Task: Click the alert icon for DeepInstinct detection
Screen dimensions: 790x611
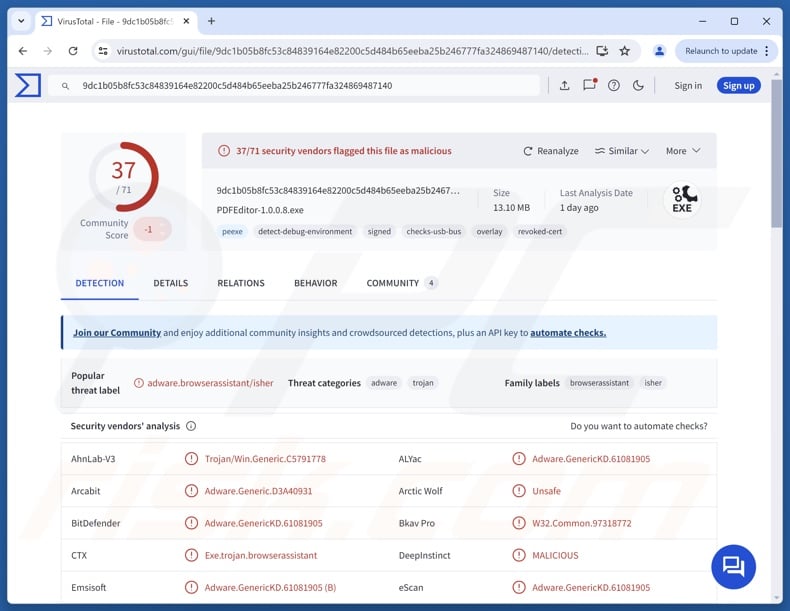Action: [x=519, y=556]
